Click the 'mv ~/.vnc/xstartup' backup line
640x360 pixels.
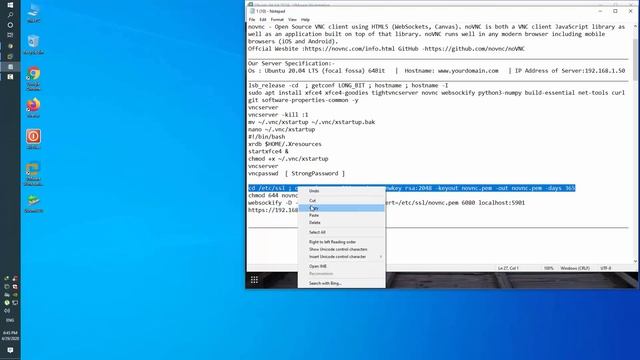311,122
